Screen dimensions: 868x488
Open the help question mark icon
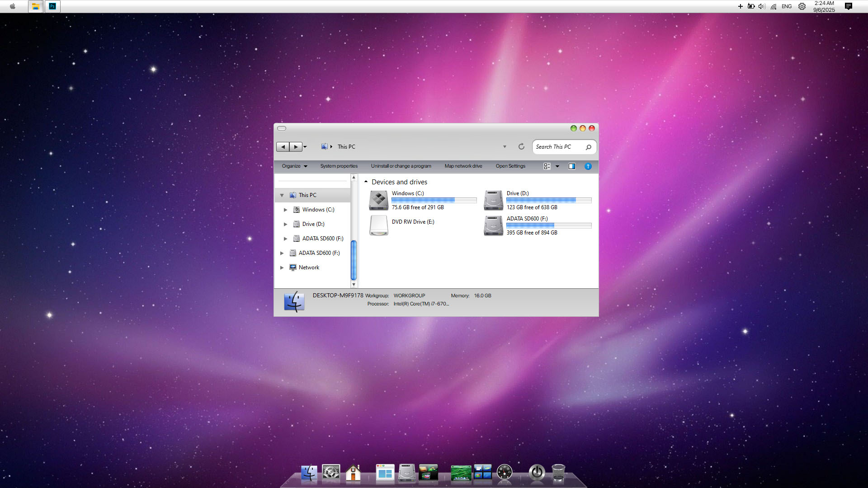pyautogui.click(x=588, y=166)
